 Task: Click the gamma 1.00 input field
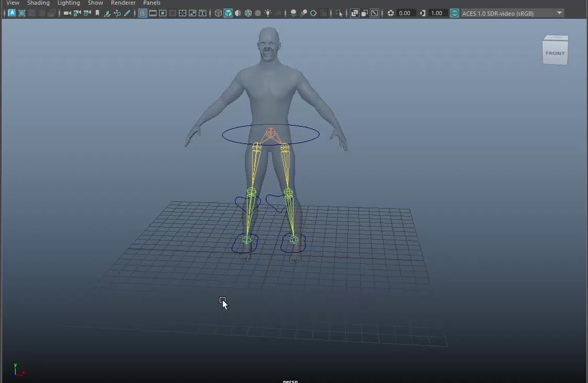click(438, 13)
